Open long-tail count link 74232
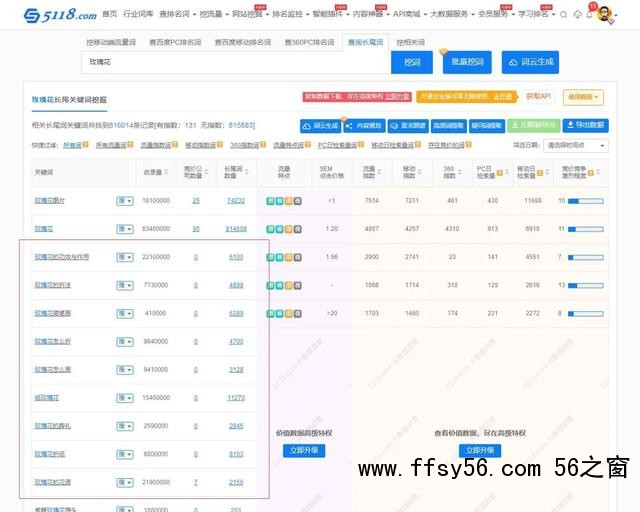 (x=236, y=201)
